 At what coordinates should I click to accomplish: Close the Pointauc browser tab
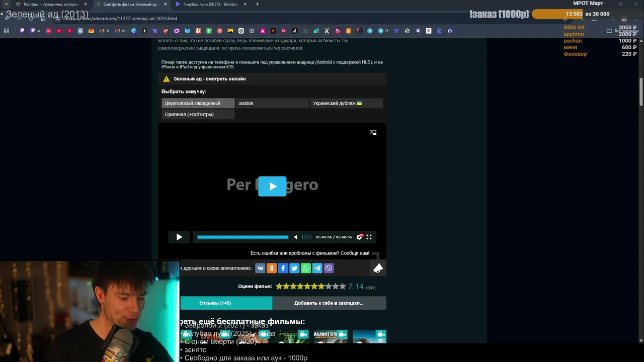pos(85,4)
